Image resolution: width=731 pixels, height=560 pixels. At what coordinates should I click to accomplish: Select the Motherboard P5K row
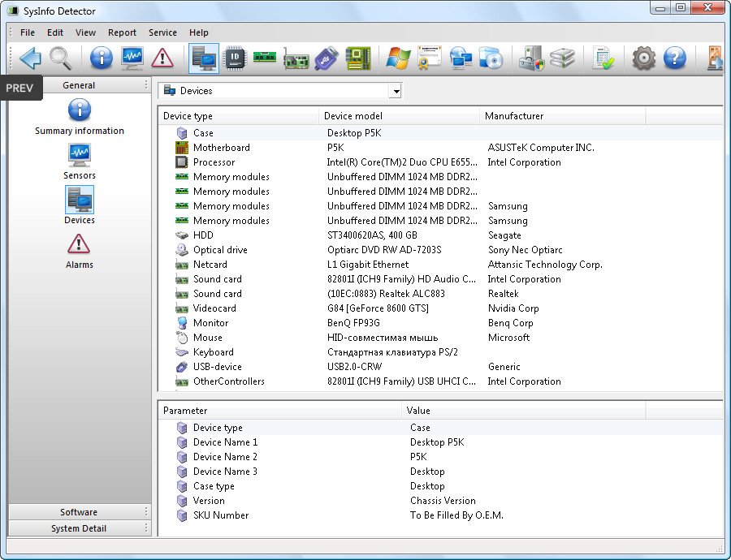point(440,148)
